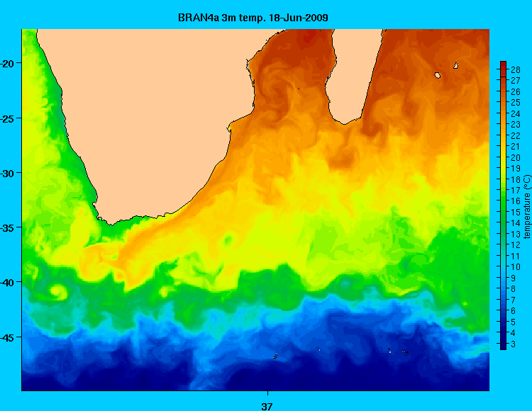Click the 16 label on the colorbar
532x411 pixels.
point(516,201)
